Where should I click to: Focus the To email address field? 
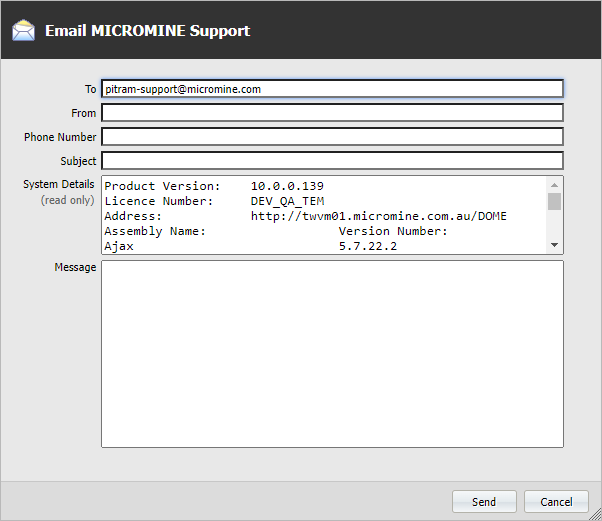pyautogui.click(x=332, y=89)
